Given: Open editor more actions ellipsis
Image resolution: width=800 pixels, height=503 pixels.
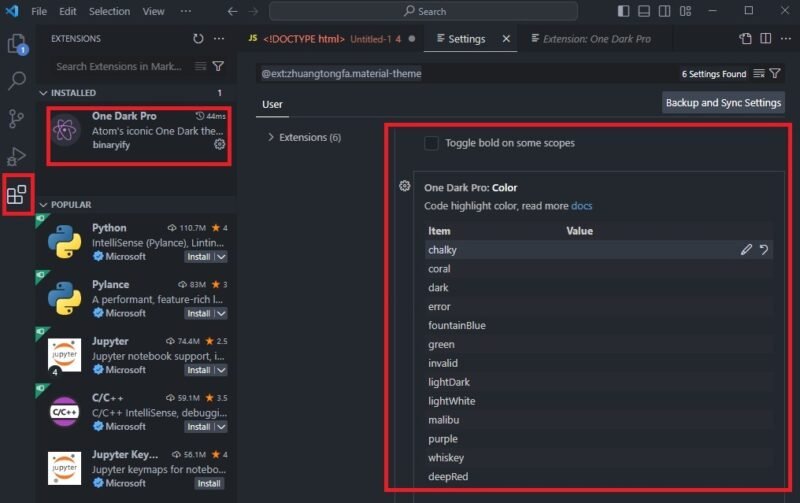Looking at the screenshot, I should pos(786,39).
